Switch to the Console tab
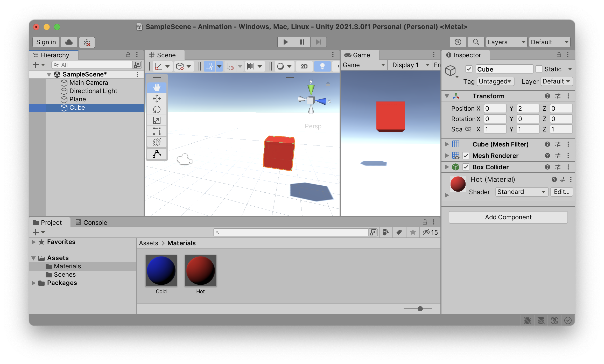 coord(94,222)
